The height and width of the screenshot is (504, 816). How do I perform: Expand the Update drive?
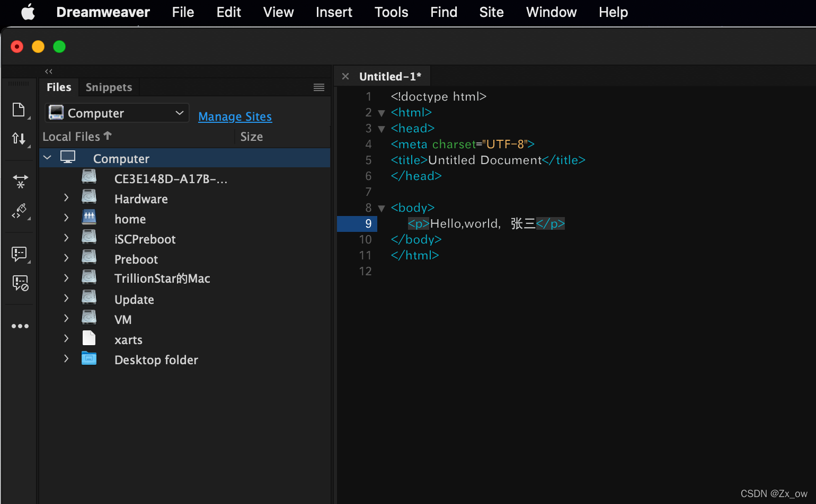point(66,298)
